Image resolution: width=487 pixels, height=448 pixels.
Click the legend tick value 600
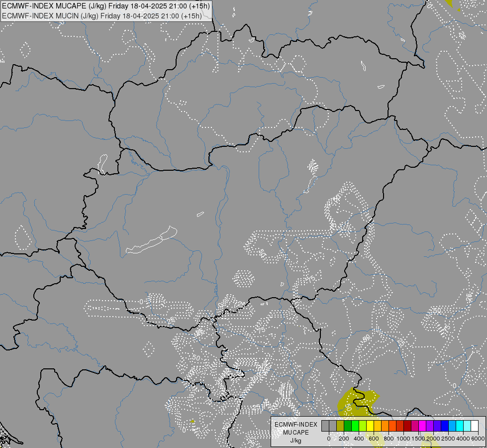coord(374,439)
